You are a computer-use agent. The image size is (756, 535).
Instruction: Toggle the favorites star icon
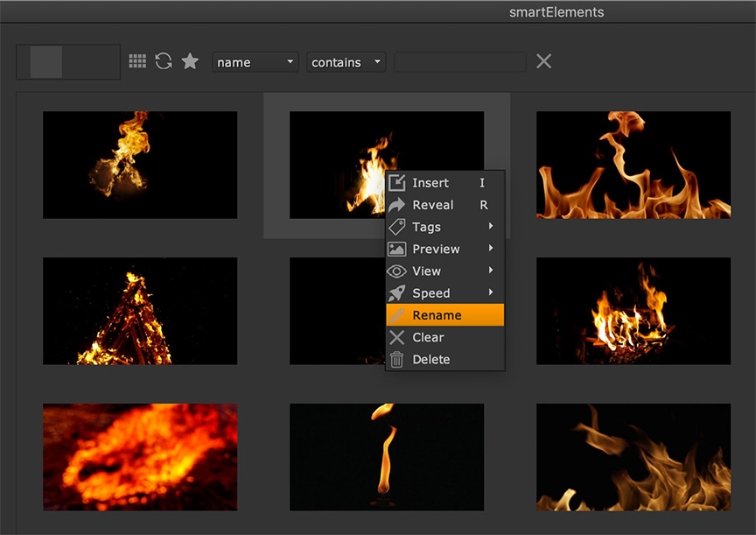(190, 61)
